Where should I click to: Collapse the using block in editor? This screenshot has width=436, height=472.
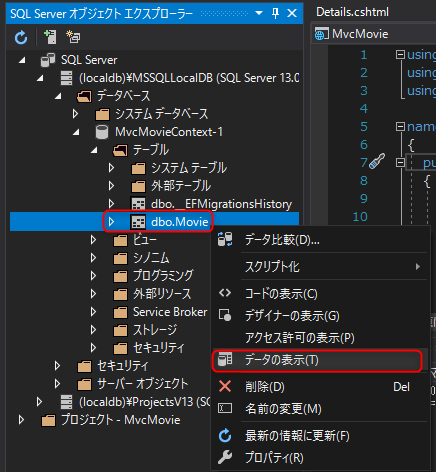[400, 54]
